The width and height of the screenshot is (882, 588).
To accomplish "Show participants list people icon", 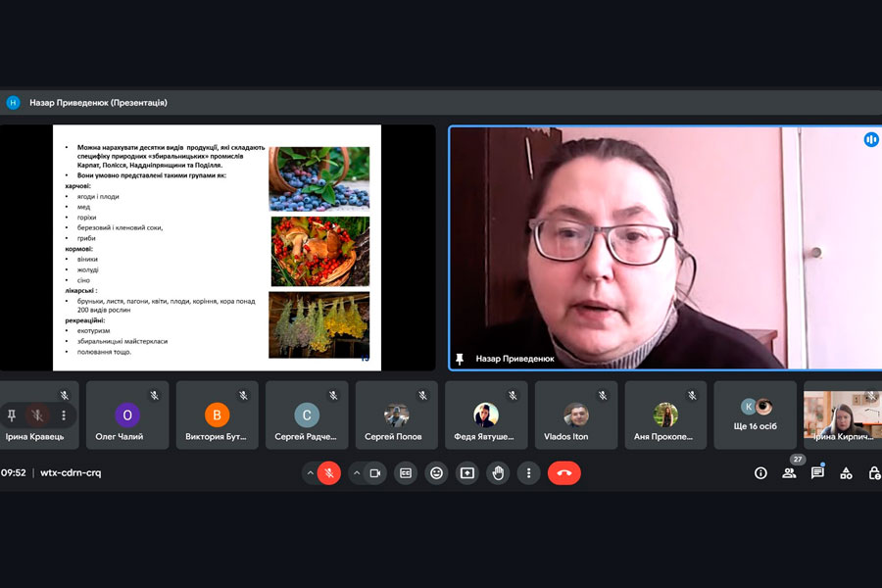I will [x=789, y=473].
